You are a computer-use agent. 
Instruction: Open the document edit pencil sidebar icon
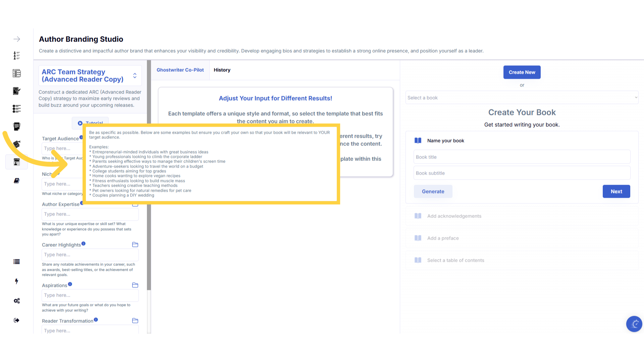click(x=17, y=91)
